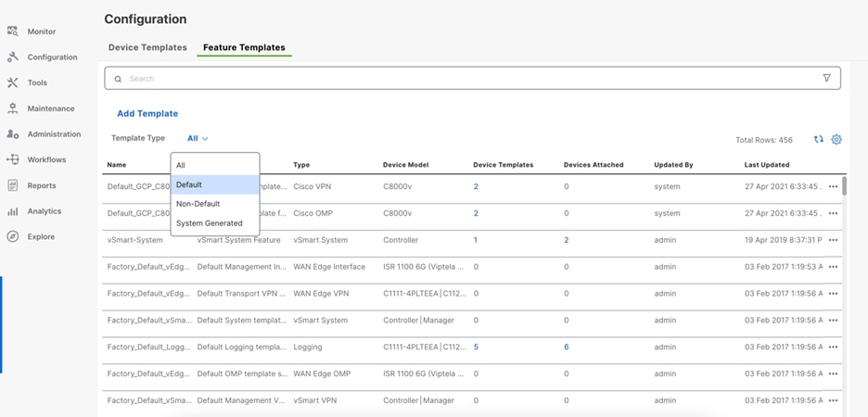
Task: Sort by Name column header
Action: click(x=117, y=165)
